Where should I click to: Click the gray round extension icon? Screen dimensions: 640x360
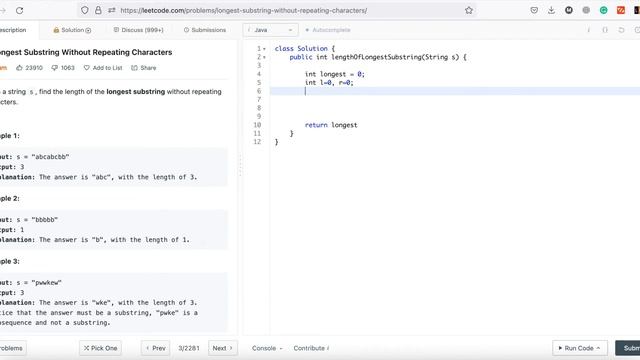point(586,11)
